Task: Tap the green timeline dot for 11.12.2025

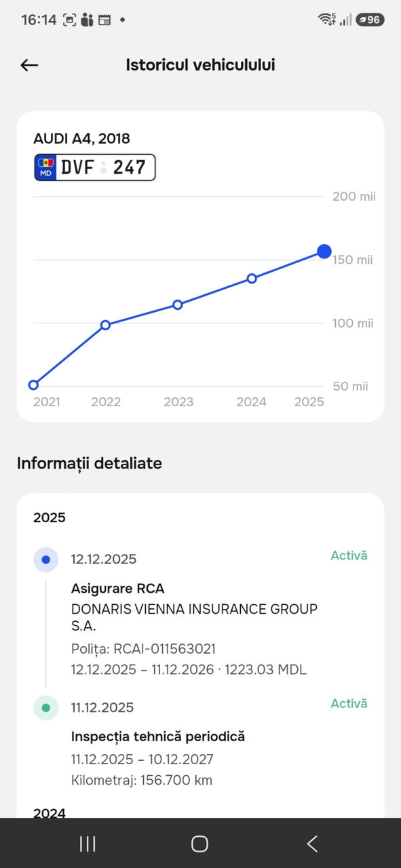Action: point(46,707)
